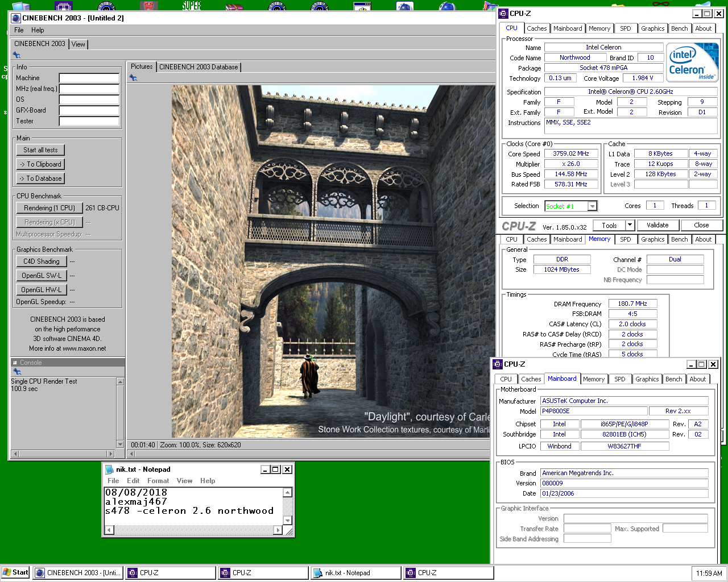Viewport: 728px width, 582px height.
Task: Switch to the View tab in CINEBENCH
Action: (x=78, y=44)
